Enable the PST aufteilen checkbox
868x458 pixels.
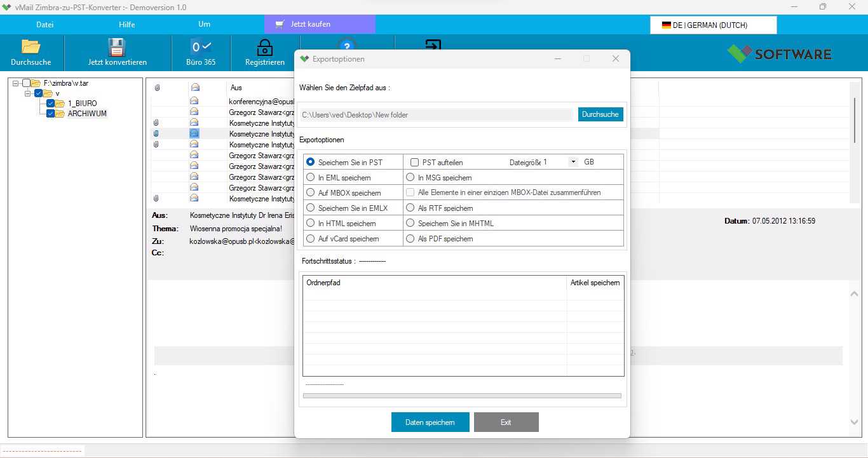point(414,162)
